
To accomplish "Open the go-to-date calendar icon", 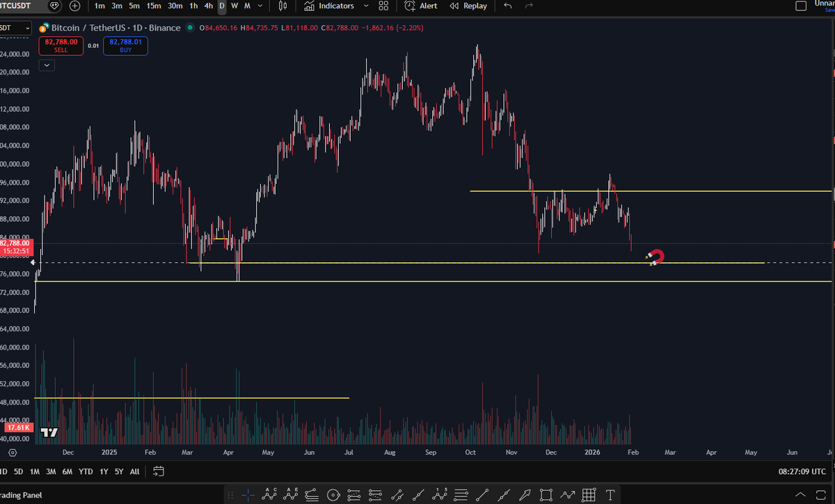I will pyautogui.click(x=158, y=471).
